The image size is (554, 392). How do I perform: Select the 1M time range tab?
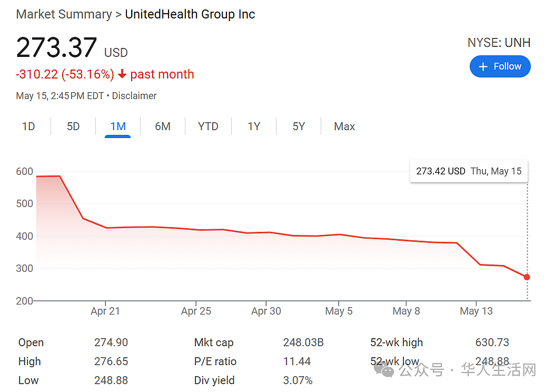[x=118, y=126]
